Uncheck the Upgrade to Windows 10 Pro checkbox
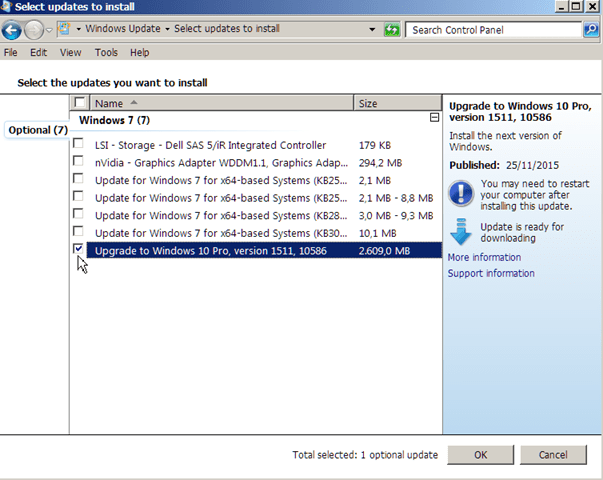Image resolution: width=603 pixels, height=480 pixels. (x=78, y=249)
